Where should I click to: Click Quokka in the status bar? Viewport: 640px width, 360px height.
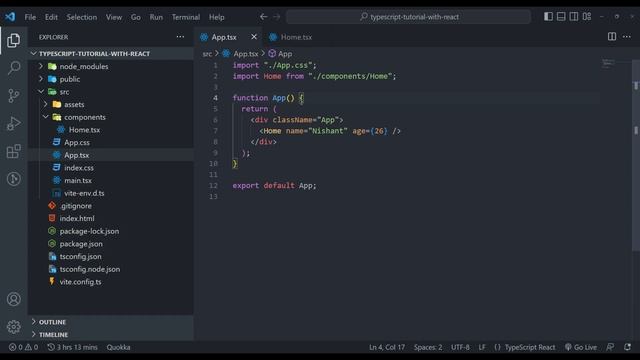point(118,347)
